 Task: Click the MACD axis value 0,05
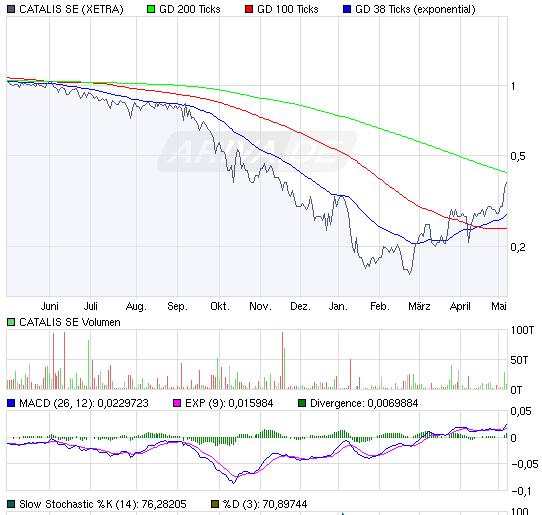pos(521,411)
